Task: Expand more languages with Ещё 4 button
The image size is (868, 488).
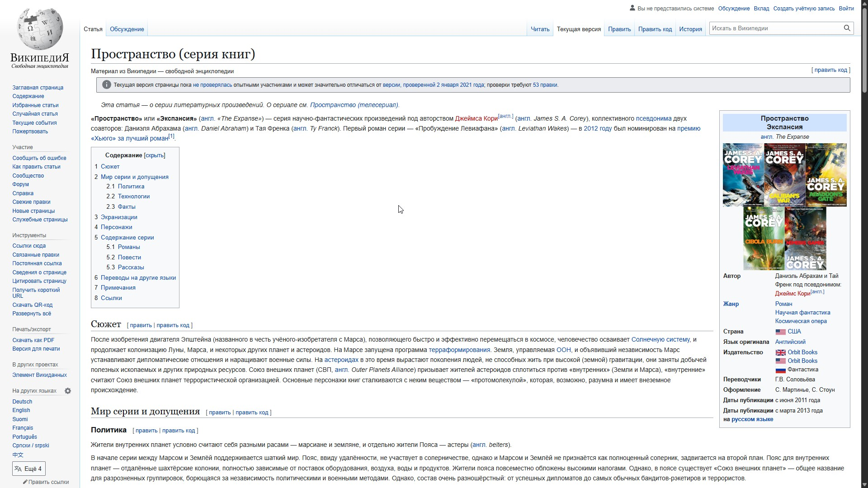Action: pos(29,469)
